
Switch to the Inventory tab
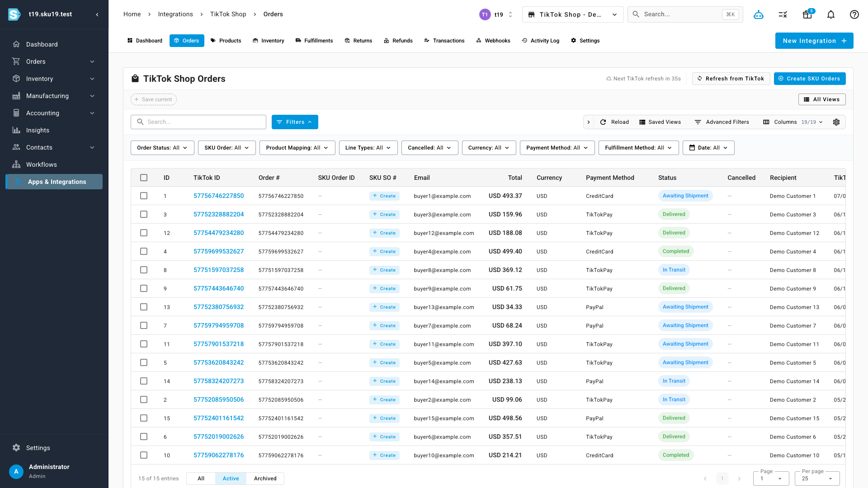coord(269,41)
